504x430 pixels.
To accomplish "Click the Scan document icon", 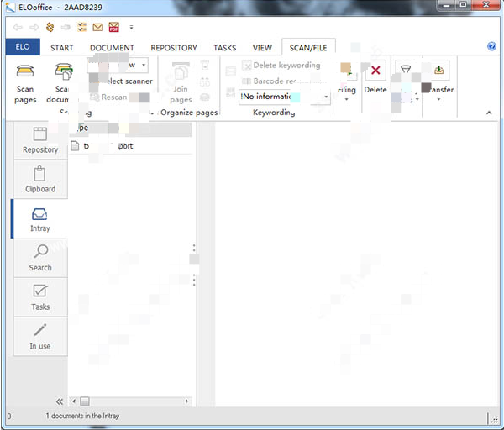I will coord(64,71).
